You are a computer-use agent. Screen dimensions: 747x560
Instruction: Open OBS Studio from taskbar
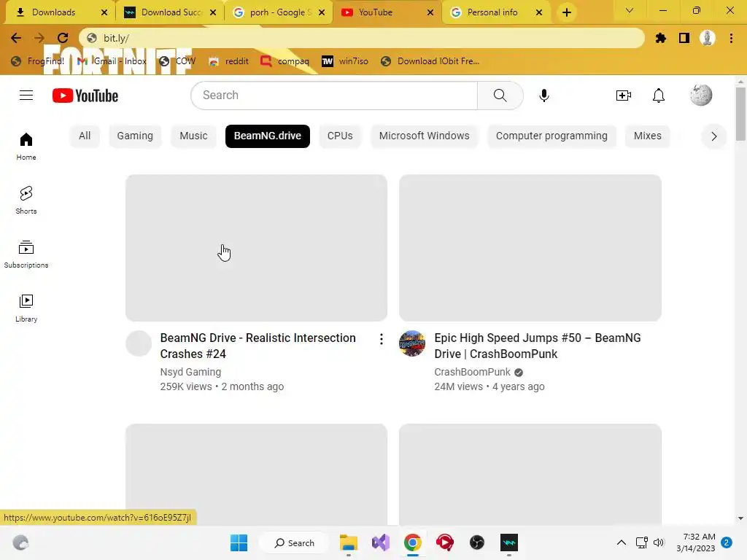pos(477,542)
